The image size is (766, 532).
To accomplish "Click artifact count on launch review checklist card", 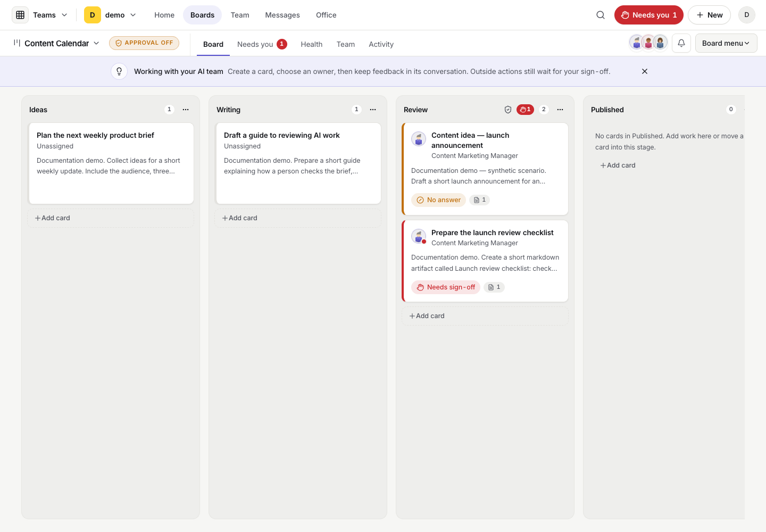I will pos(494,287).
